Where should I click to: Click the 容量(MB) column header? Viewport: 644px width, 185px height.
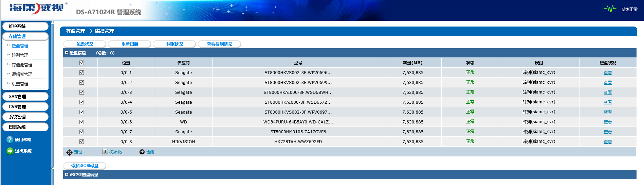413,63
